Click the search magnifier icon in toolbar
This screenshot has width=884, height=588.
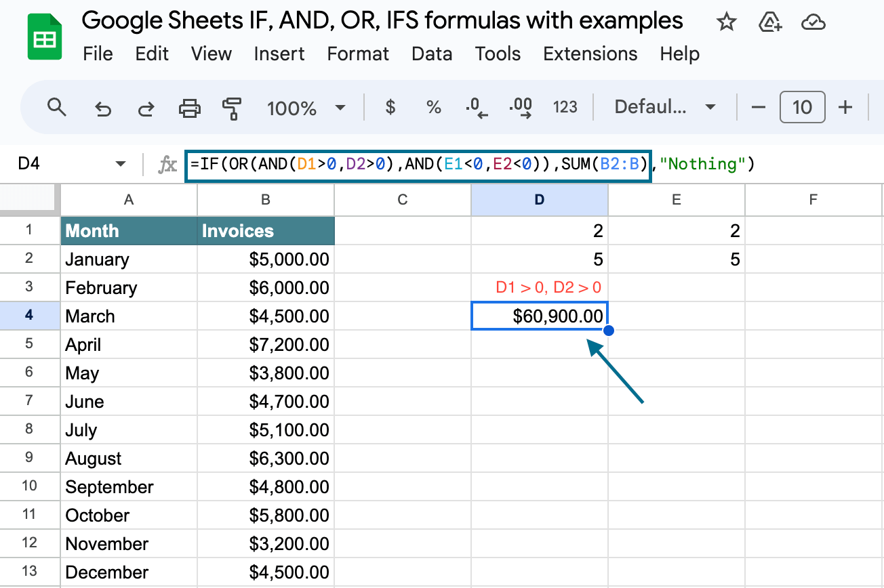point(57,107)
